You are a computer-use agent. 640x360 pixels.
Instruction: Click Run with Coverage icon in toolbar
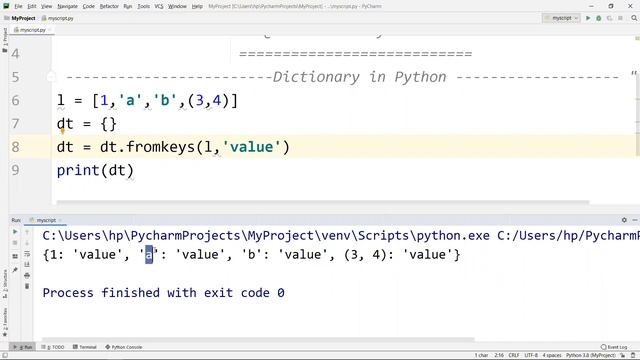coord(609,18)
